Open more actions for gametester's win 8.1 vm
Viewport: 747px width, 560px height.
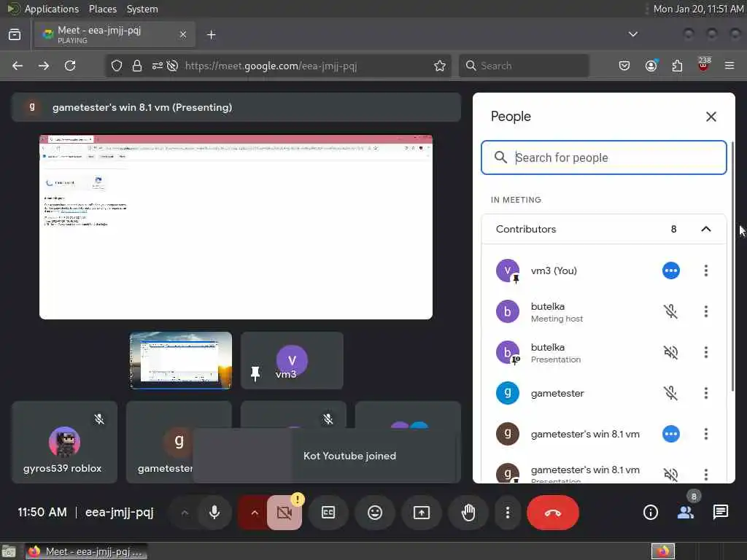(706, 434)
